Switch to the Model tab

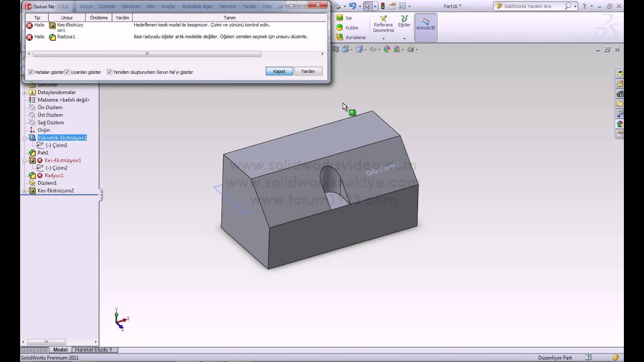pos(60,349)
